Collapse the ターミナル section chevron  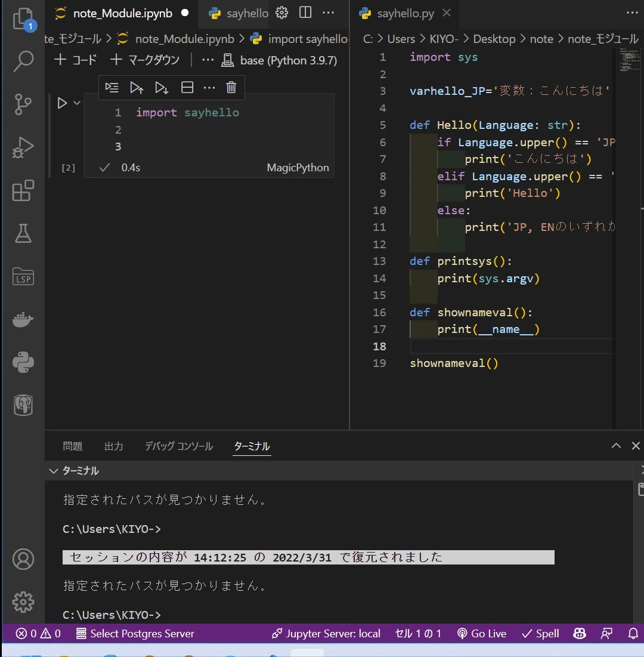[x=53, y=471]
